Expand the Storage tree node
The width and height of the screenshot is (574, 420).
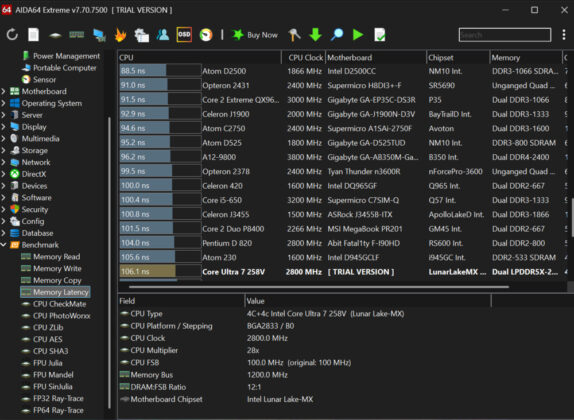tap(3, 150)
